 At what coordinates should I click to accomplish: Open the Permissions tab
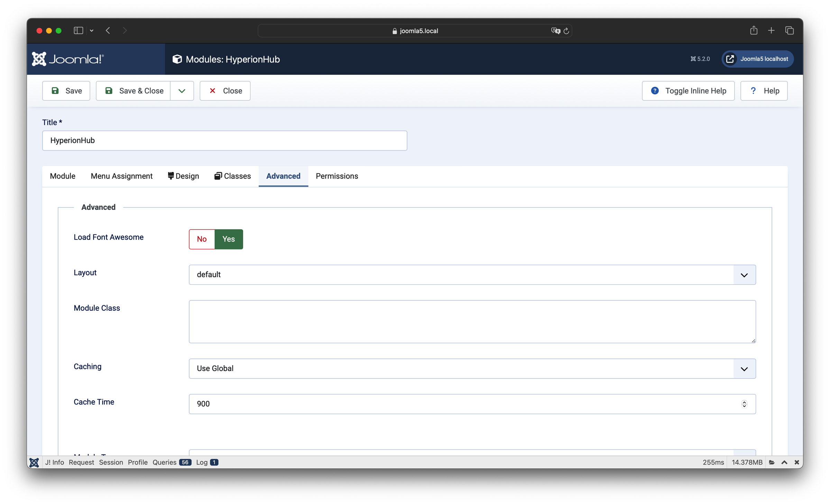point(336,176)
